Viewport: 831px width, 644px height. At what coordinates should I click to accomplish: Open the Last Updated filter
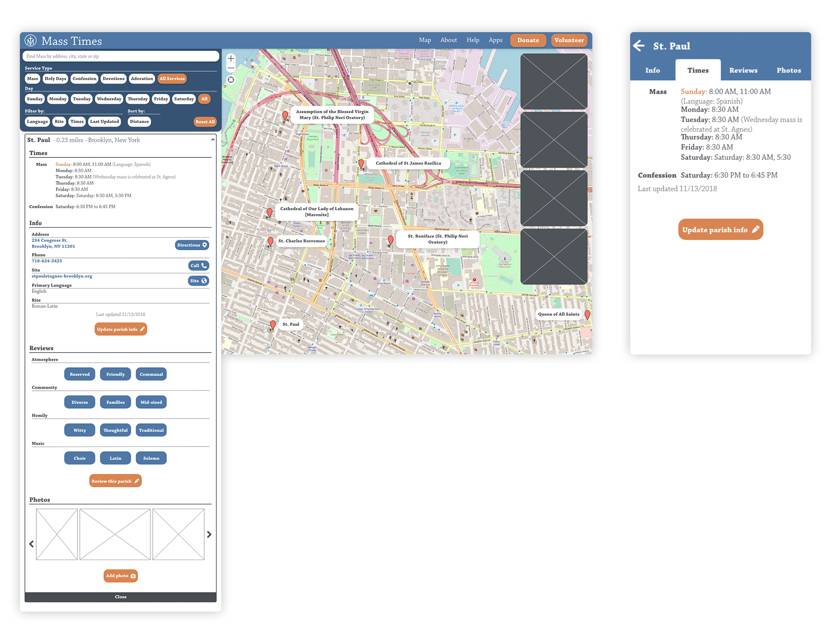pyautogui.click(x=105, y=122)
